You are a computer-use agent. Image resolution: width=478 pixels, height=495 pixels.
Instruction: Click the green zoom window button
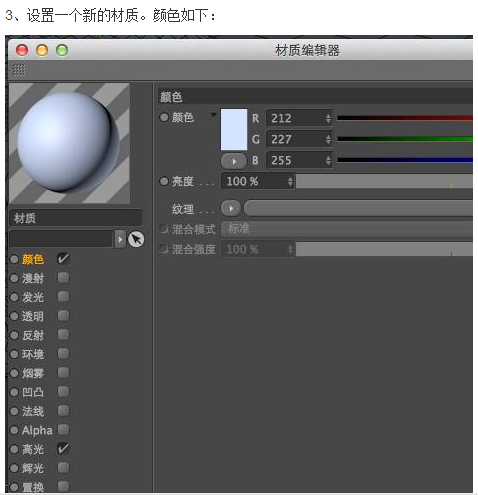point(62,50)
